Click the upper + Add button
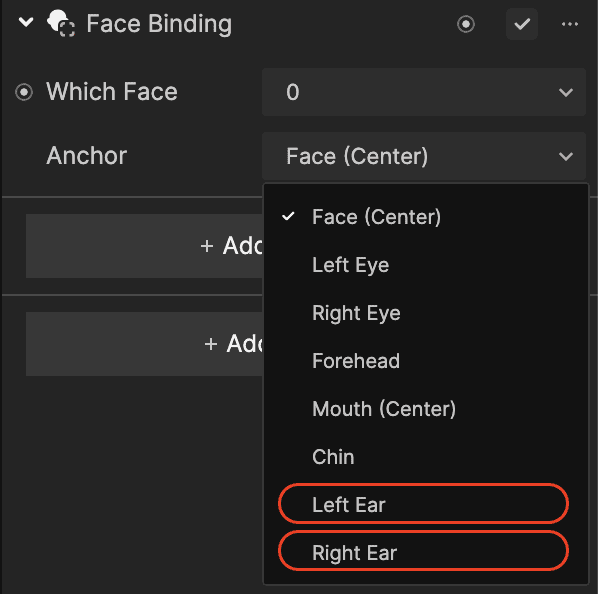The image size is (598, 594). [x=145, y=246]
